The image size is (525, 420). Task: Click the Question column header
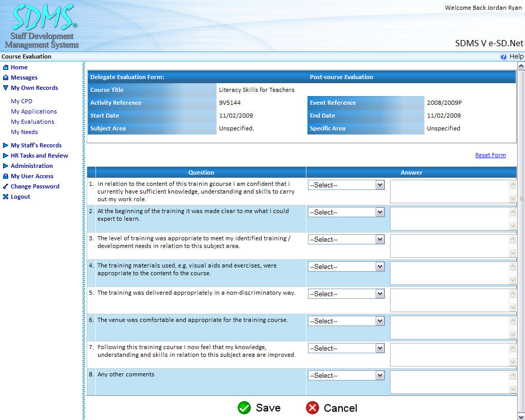[201, 173]
